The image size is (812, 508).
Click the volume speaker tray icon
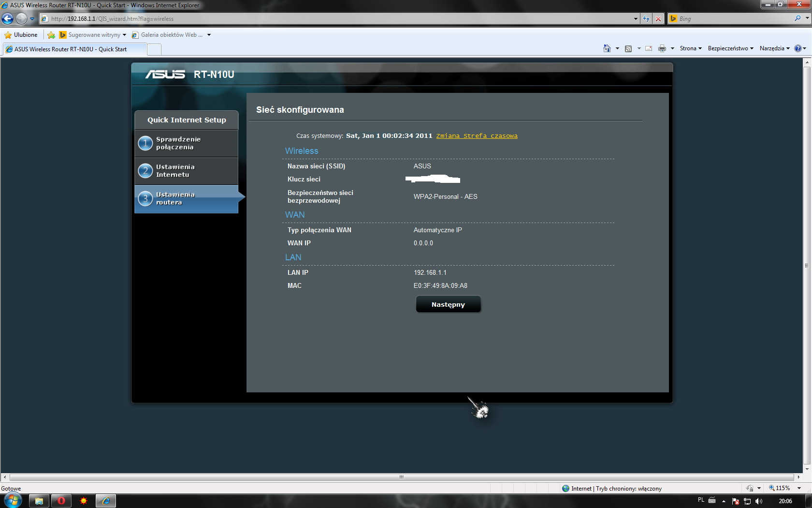(759, 501)
